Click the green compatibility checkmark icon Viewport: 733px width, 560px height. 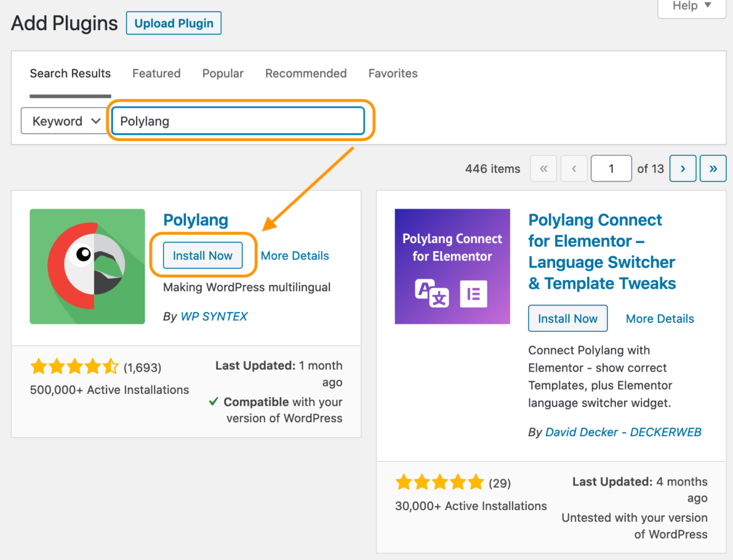point(213,402)
